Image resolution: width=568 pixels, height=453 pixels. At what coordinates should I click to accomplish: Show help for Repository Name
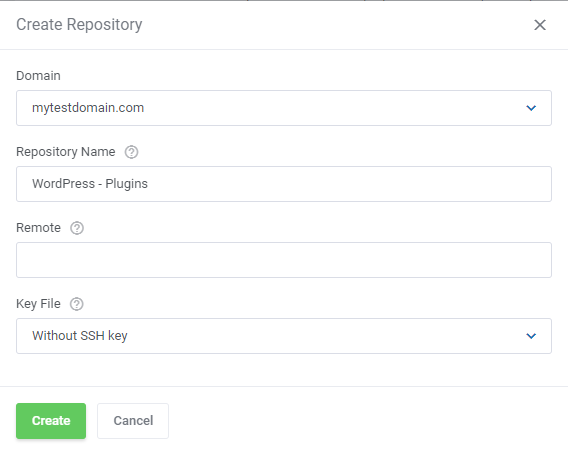(131, 152)
